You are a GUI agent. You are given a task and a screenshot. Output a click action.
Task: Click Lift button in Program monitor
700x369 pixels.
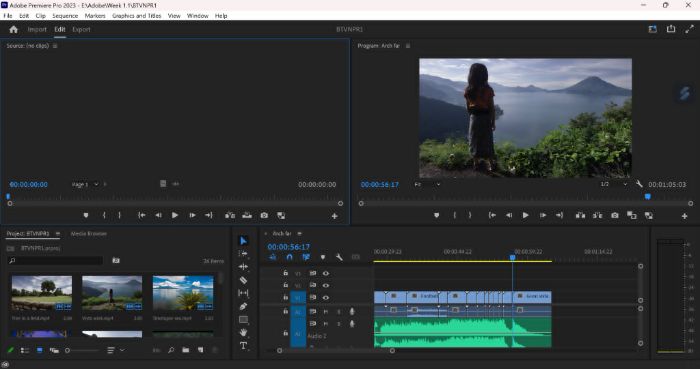580,216
